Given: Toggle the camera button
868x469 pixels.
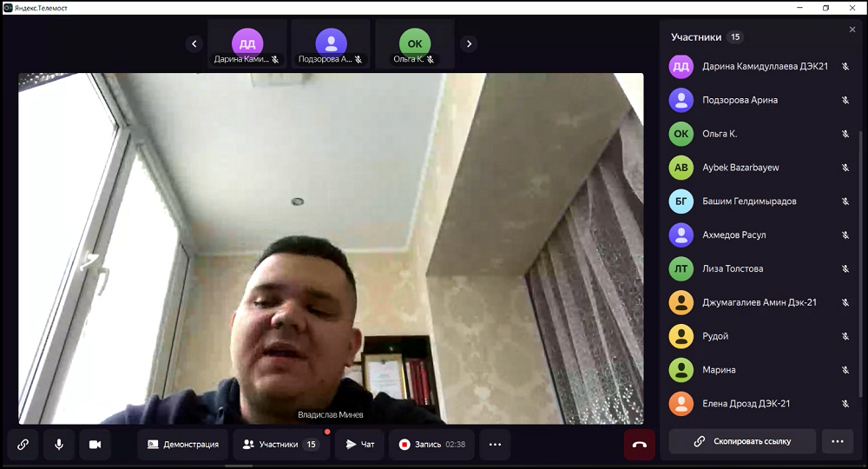Looking at the screenshot, I should (95, 444).
